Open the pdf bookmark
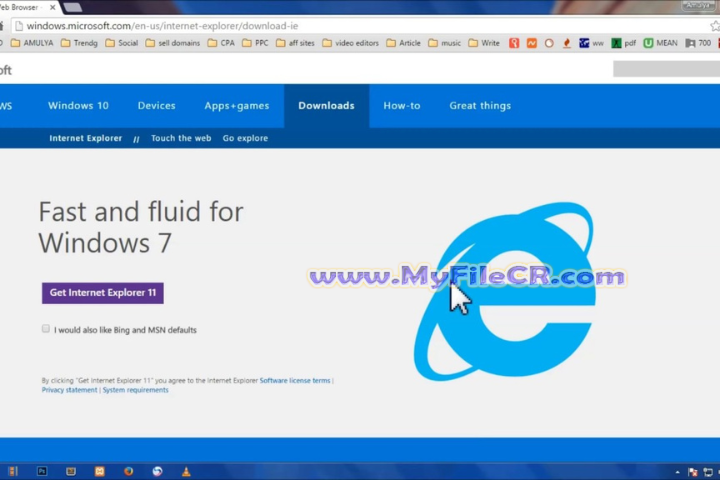720x480 pixels. point(624,43)
